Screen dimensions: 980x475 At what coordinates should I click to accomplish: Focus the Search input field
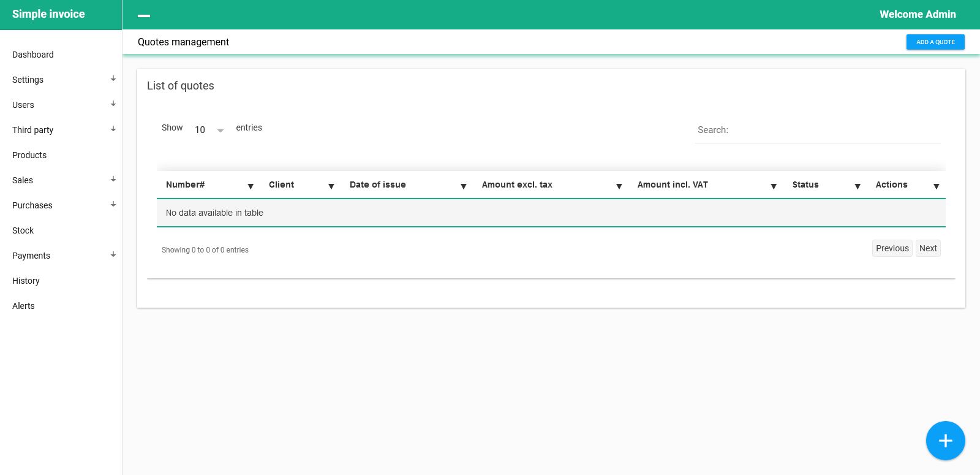click(818, 130)
